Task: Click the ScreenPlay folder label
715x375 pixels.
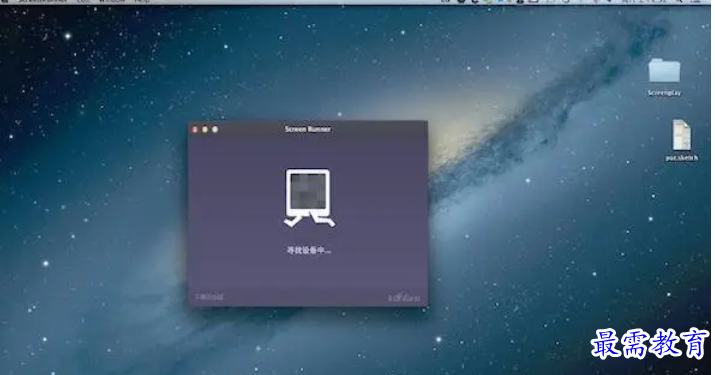Action: (x=664, y=93)
